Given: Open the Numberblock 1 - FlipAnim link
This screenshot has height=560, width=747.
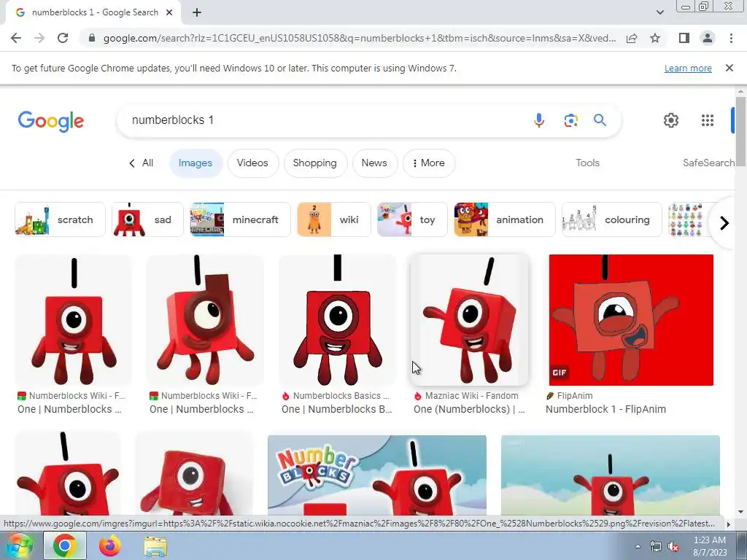Looking at the screenshot, I should click(x=605, y=409).
